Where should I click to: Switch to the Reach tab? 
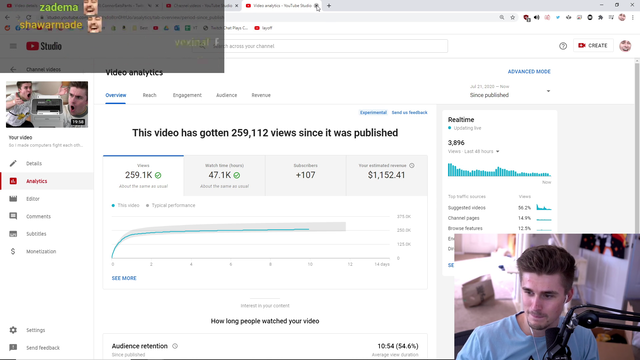149,95
